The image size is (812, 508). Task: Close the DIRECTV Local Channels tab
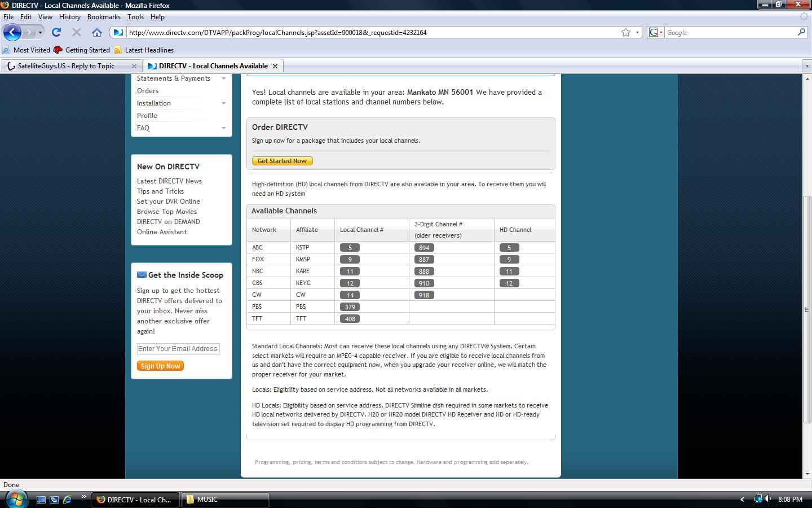pyautogui.click(x=275, y=66)
